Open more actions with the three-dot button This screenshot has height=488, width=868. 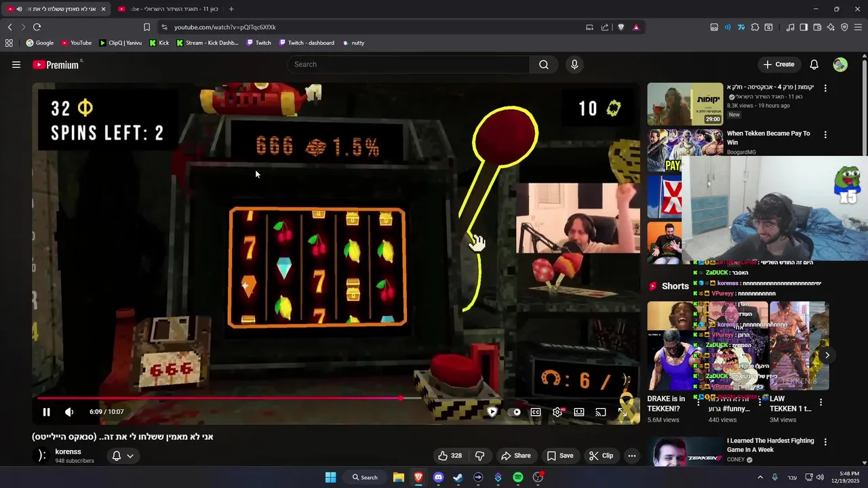632,455
